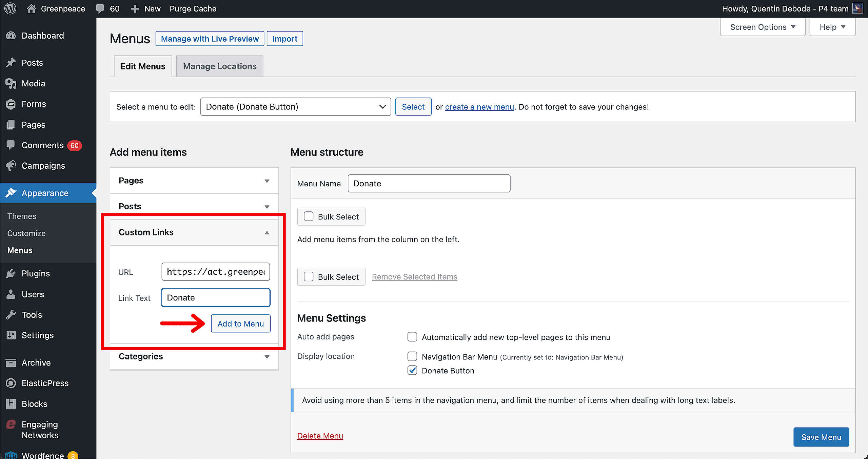The height and width of the screenshot is (459, 868).
Task: Check the Navigation Bar Menu location
Action: tap(412, 356)
